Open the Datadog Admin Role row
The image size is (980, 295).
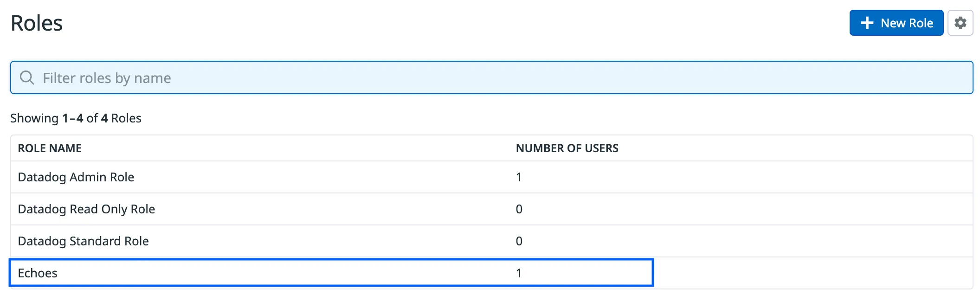pyautogui.click(x=491, y=177)
